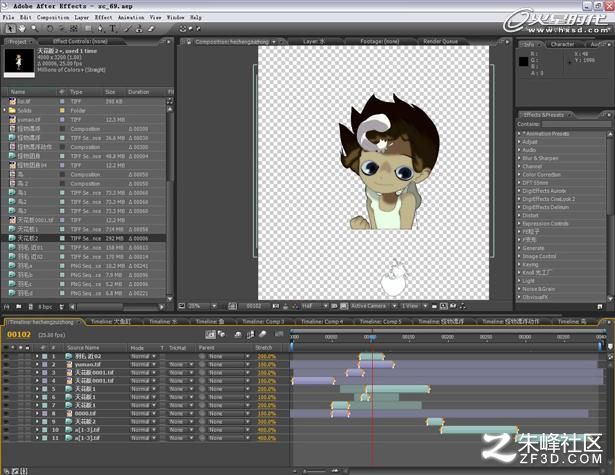Select the Rectangular Mask tool

coord(88,29)
